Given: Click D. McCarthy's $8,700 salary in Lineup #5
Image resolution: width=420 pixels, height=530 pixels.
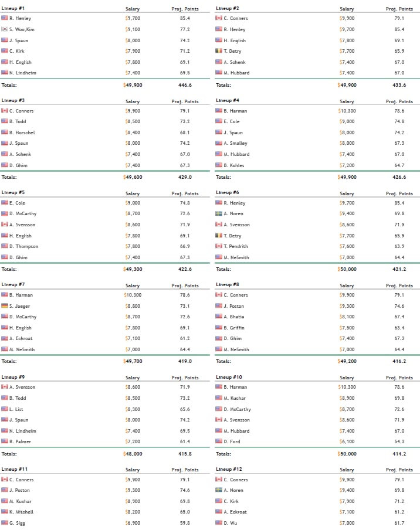Looking at the screenshot, I should click(x=133, y=213).
